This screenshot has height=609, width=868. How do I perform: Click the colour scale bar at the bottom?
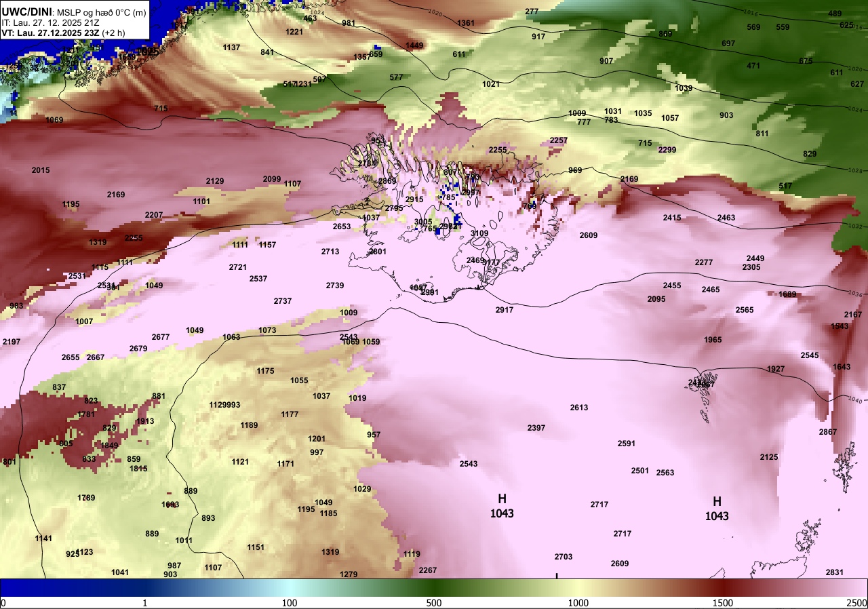coord(434,587)
